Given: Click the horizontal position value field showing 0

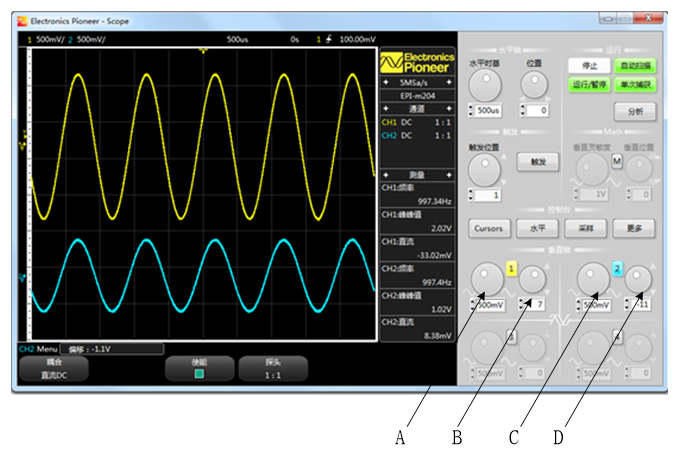Looking at the screenshot, I should point(537,110).
